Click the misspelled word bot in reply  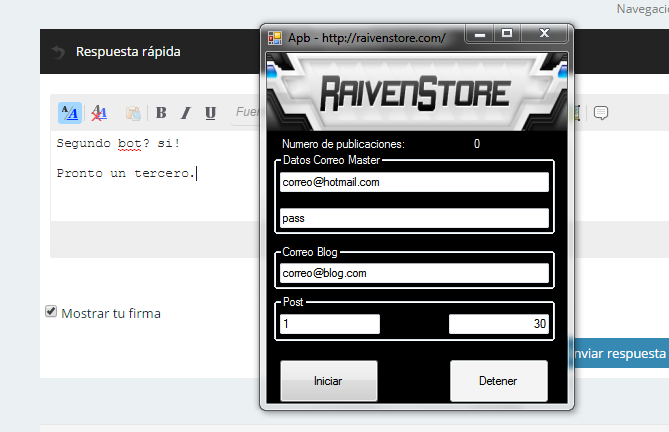[129, 143]
